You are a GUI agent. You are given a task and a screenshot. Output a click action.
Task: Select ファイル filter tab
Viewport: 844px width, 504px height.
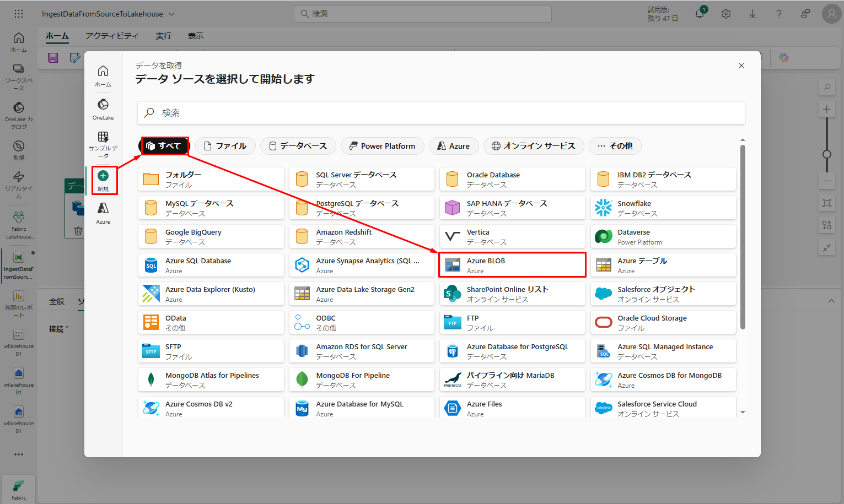(225, 146)
